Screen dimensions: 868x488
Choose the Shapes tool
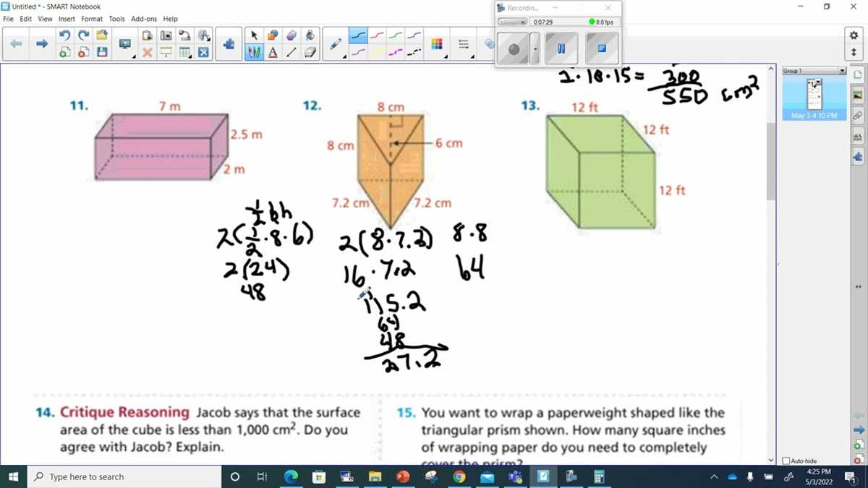click(x=273, y=35)
